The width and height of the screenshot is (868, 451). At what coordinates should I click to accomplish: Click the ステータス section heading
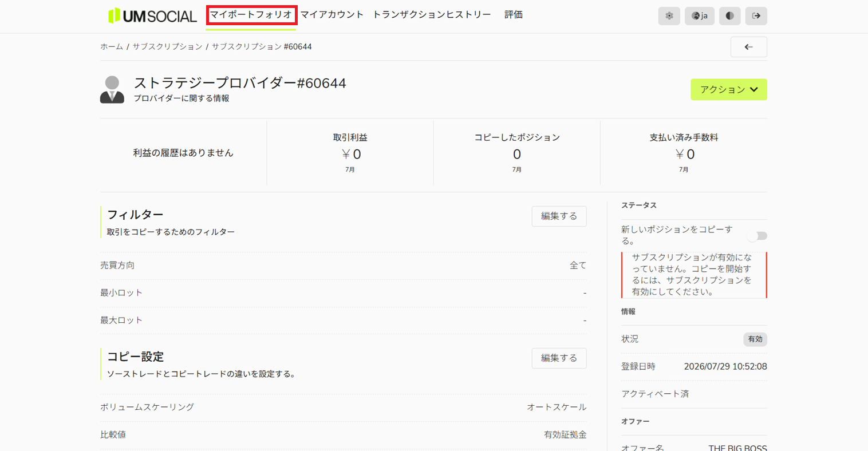(x=639, y=205)
